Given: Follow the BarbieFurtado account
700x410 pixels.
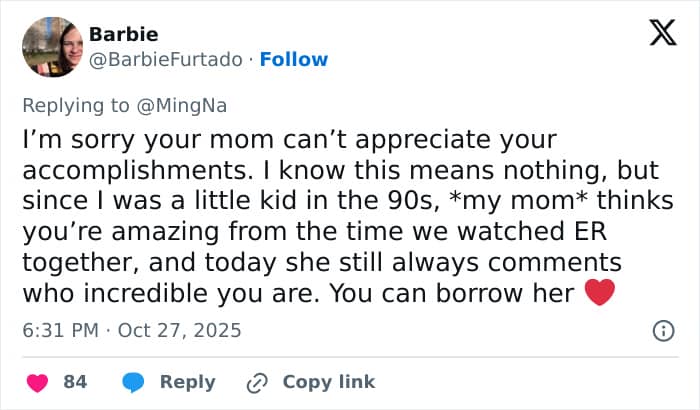Looking at the screenshot, I should tap(293, 60).
